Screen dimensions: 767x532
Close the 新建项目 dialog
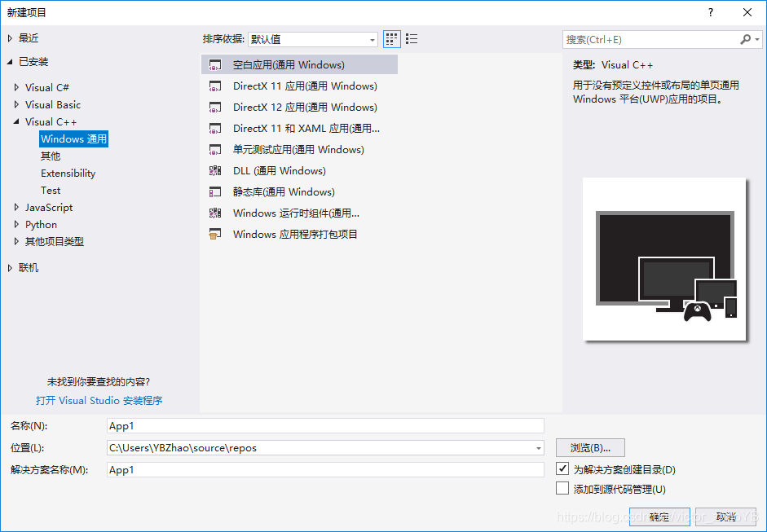click(747, 13)
